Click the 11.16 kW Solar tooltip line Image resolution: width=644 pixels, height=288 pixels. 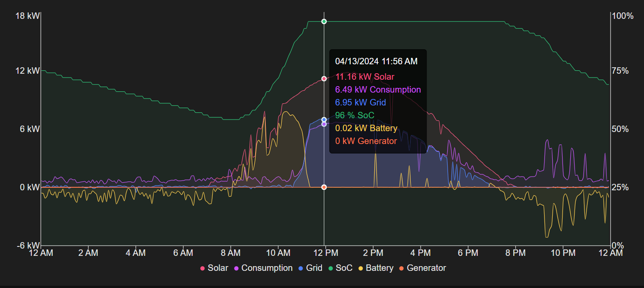pos(364,77)
